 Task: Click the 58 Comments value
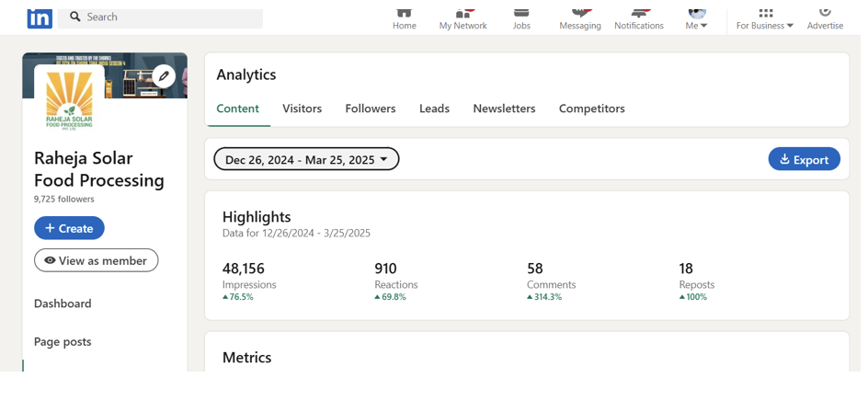coord(535,269)
